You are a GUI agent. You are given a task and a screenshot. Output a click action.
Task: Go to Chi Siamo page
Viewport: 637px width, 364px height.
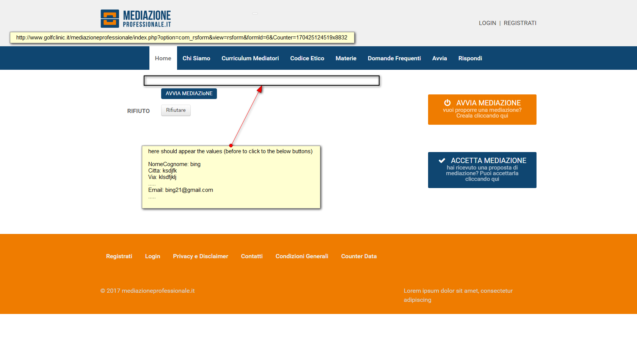(x=196, y=58)
